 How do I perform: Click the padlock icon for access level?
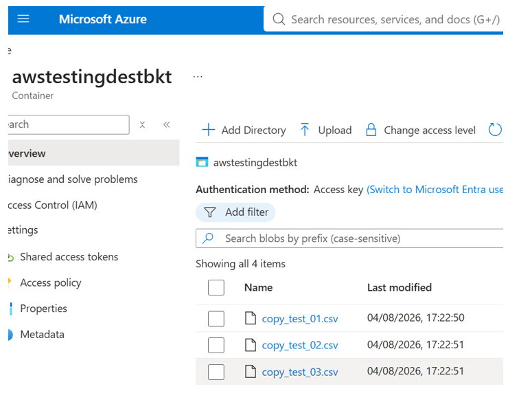(x=371, y=130)
